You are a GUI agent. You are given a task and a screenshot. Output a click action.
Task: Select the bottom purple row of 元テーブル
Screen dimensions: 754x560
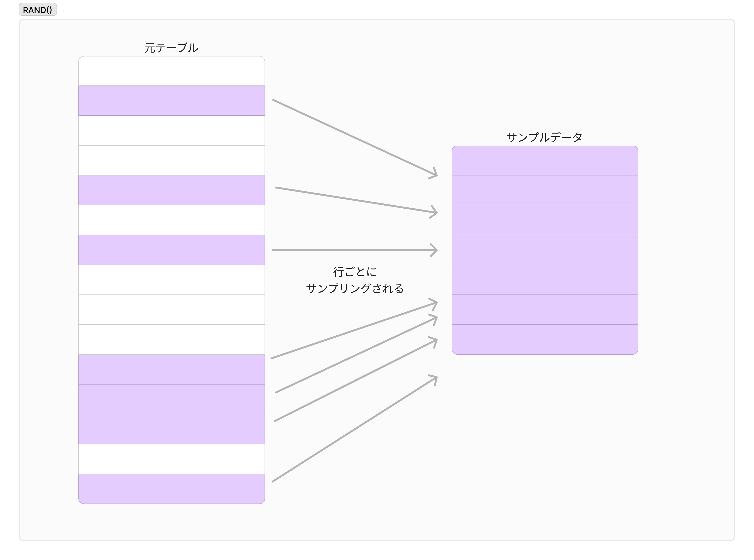pyautogui.click(x=171, y=488)
